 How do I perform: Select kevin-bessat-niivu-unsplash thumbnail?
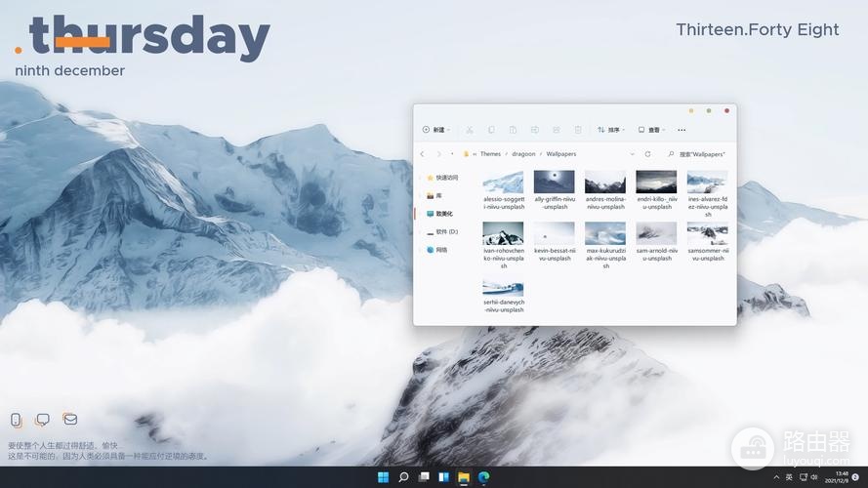click(555, 233)
